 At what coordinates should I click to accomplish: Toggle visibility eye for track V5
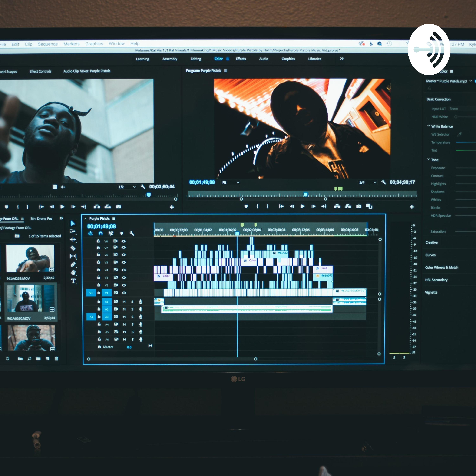124,262
